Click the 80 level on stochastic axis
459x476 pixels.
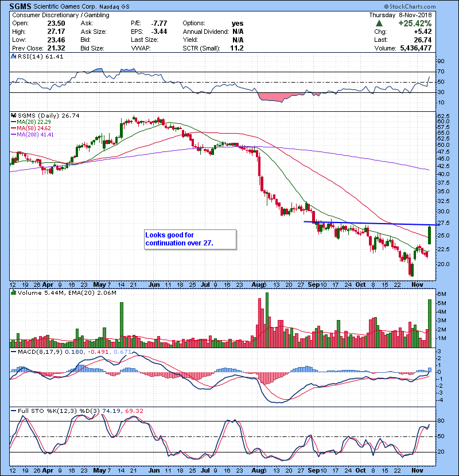[x=441, y=421]
